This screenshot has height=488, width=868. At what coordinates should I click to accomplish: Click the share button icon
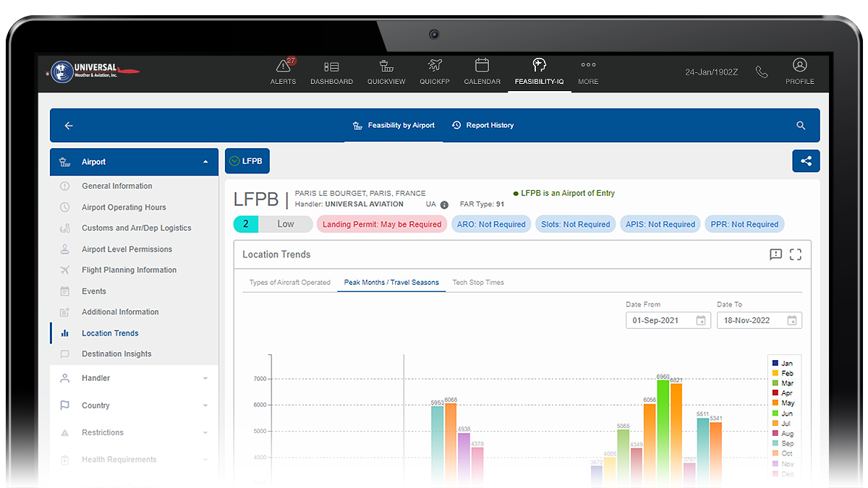806,161
